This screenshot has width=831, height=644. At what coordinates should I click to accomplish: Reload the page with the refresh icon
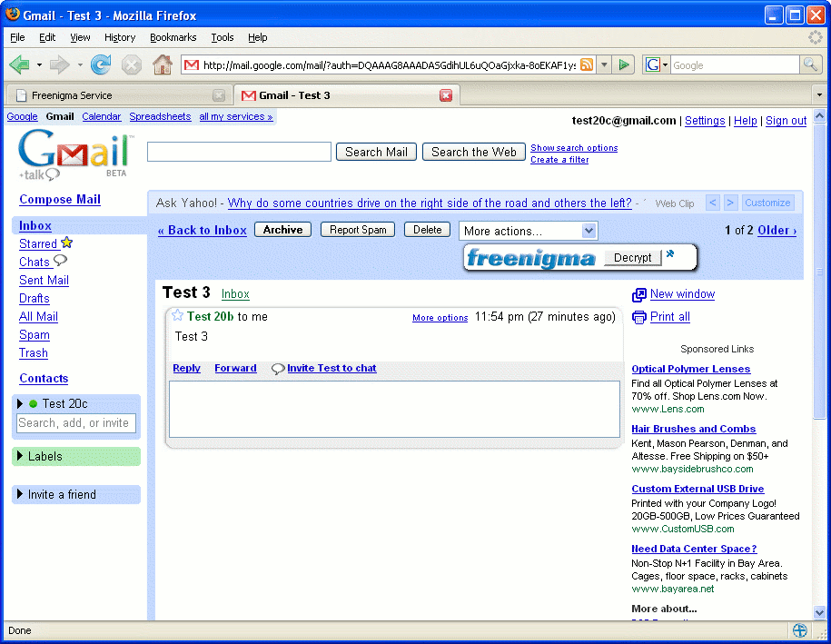pyautogui.click(x=101, y=64)
